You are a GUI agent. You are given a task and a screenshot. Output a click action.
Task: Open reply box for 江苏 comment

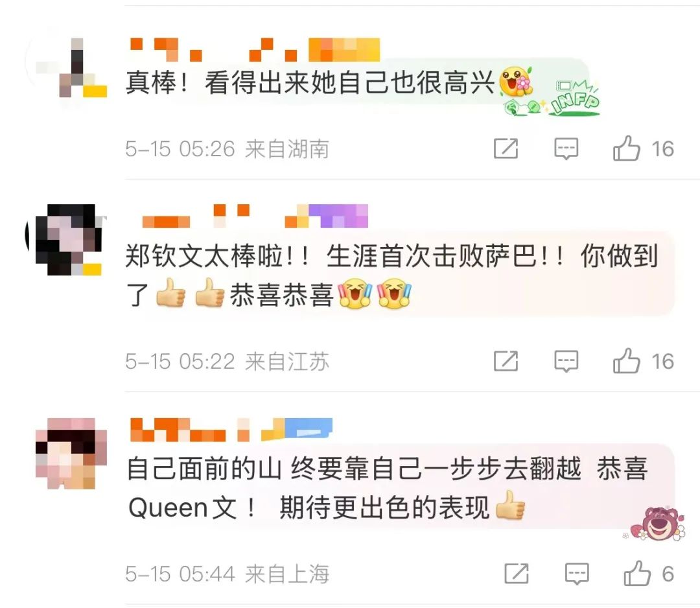[x=566, y=361]
